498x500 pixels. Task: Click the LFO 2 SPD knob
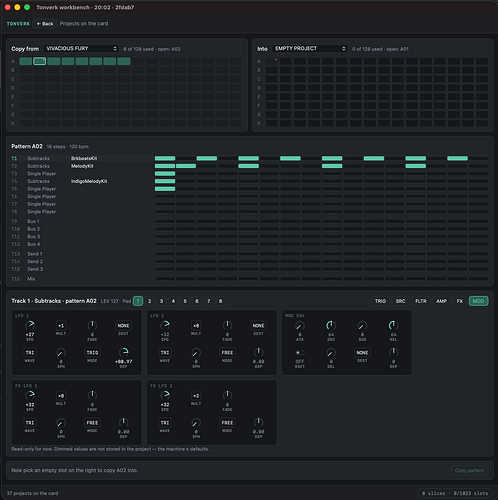point(165,325)
